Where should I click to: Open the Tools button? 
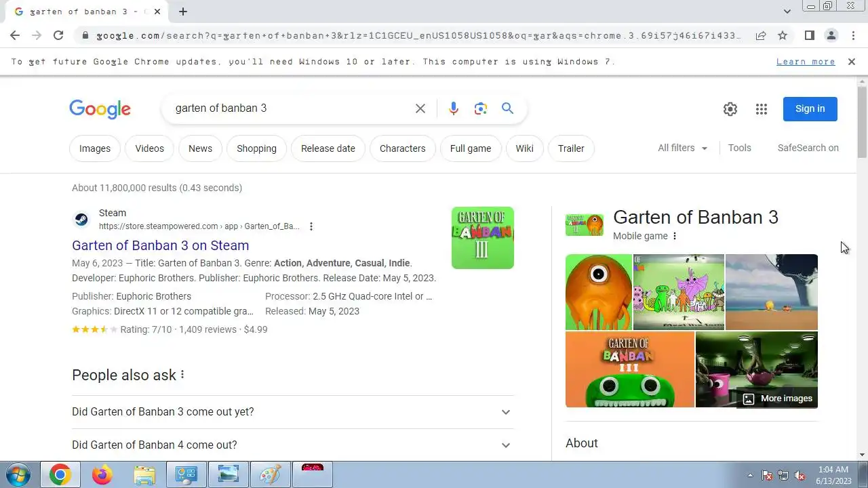point(739,148)
